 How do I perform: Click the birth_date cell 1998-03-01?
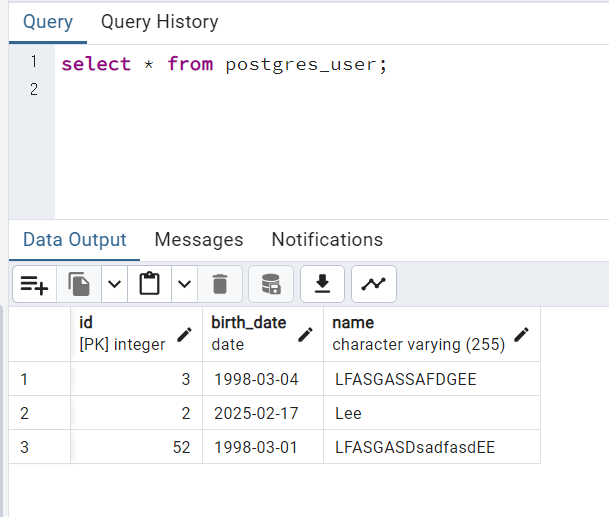[x=256, y=447]
